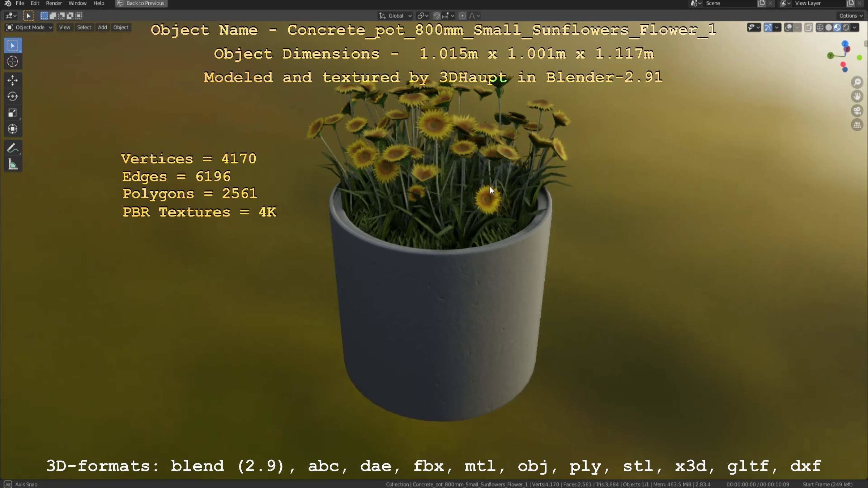Viewport: 868px width, 488px height.
Task: Switch to Wireframe shading
Action: point(820,27)
